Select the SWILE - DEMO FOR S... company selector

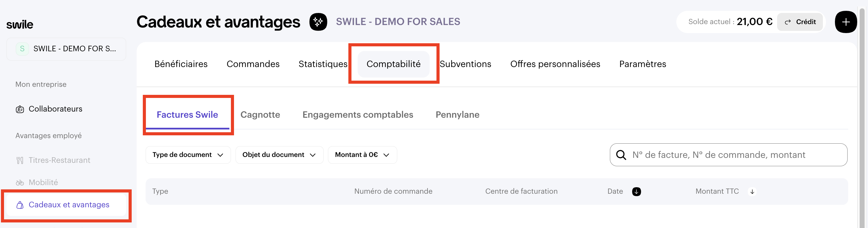pyautogui.click(x=66, y=49)
